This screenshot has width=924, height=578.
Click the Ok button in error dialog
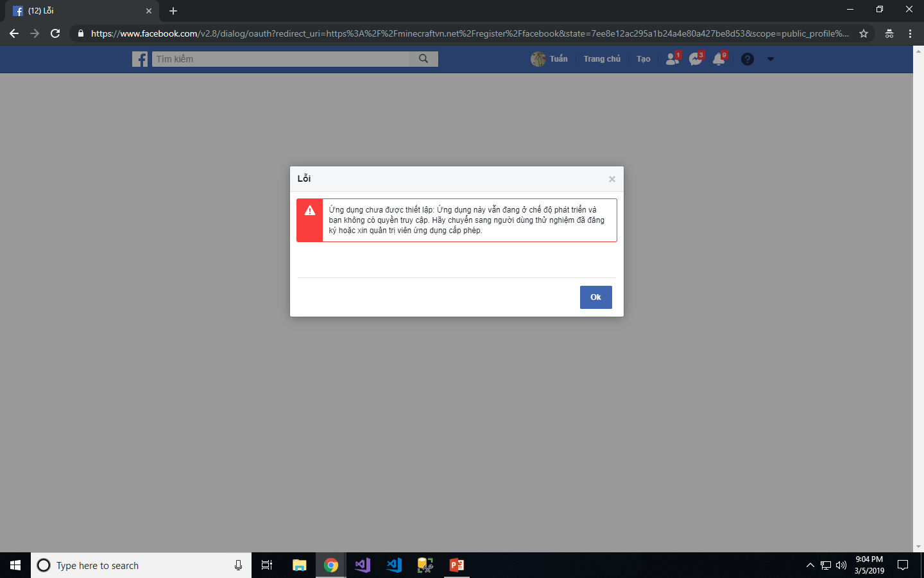click(595, 297)
